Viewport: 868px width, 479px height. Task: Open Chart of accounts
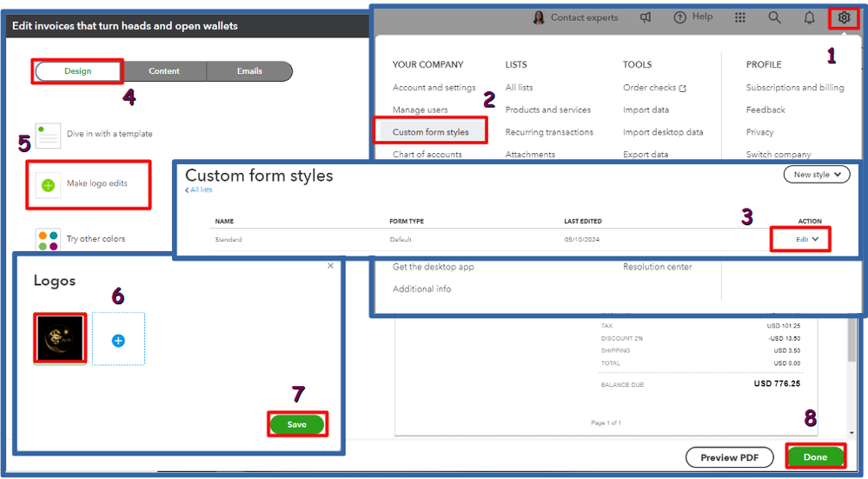point(427,154)
